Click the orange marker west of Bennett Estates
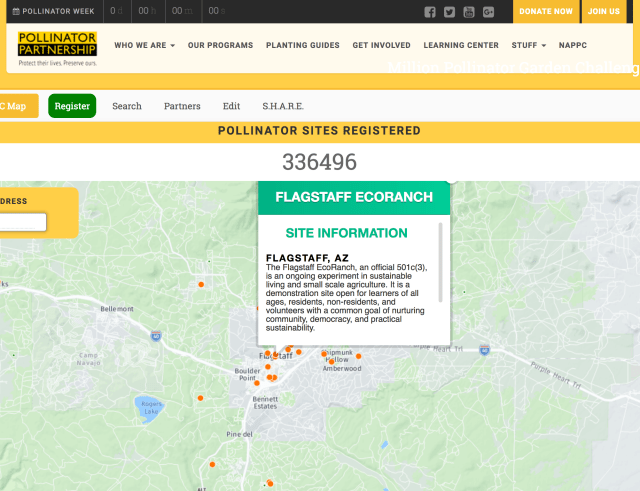 tap(200, 398)
